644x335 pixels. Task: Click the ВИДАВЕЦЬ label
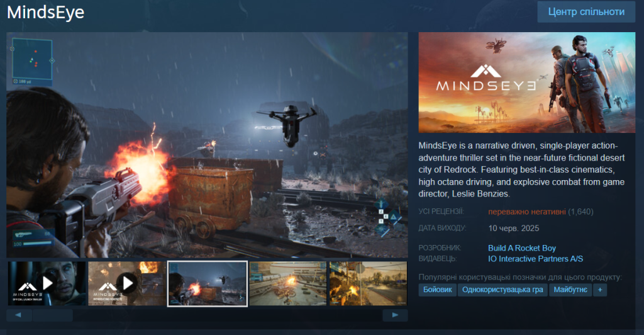pos(438,259)
